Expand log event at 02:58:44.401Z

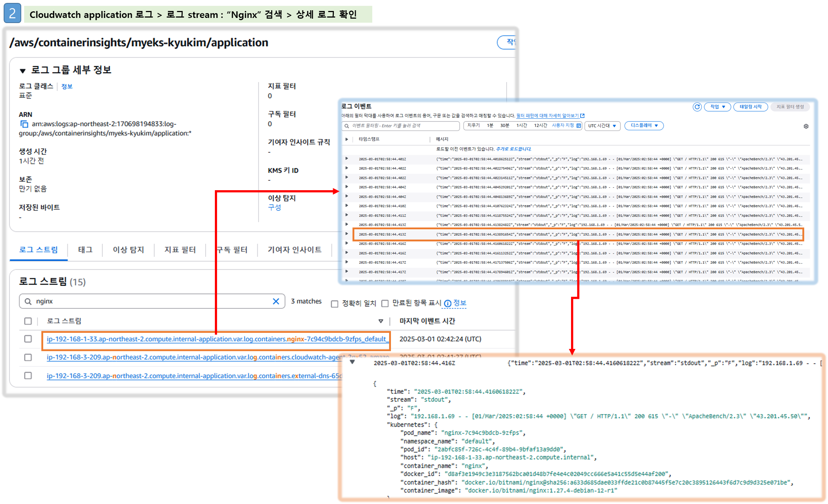[x=346, y=159]
